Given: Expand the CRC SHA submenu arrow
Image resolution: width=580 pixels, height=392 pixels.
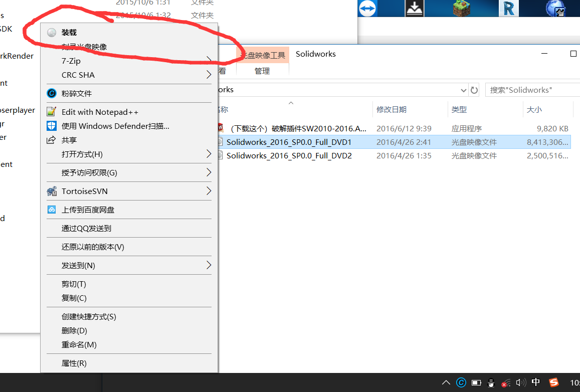Looking at the screenshot, I should (209, 75).
